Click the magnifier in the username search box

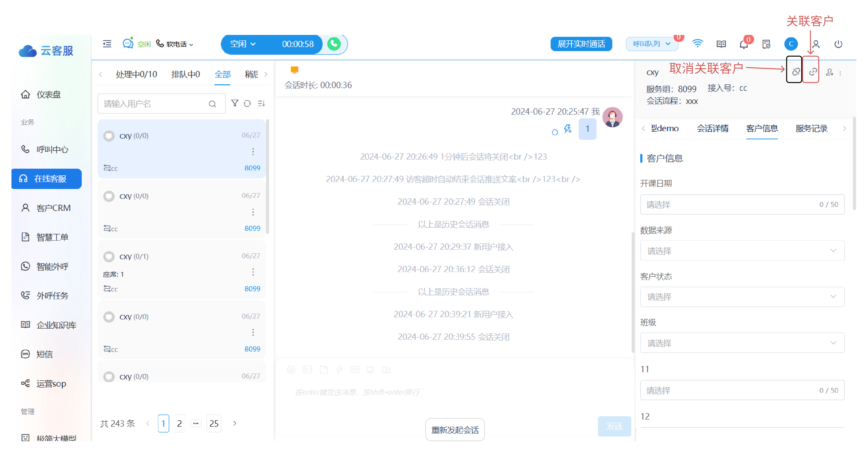pyautogui.click(x=212, y=104)
